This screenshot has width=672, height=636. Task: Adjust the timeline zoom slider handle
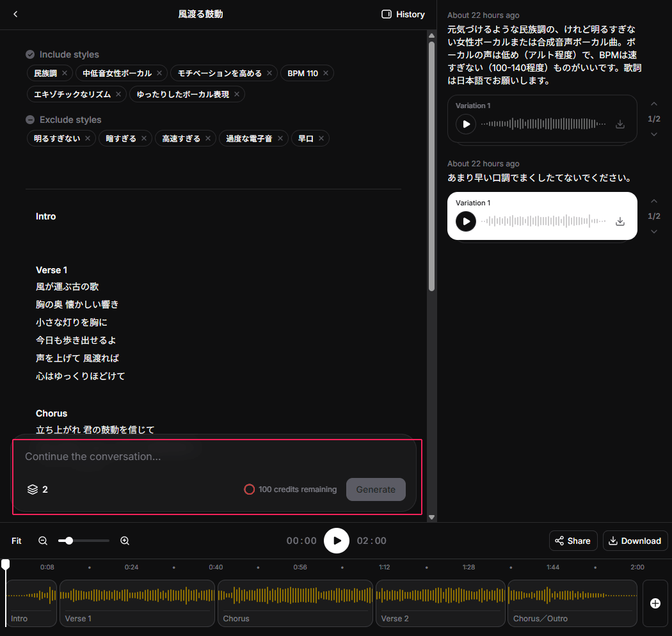coord(69,541)
